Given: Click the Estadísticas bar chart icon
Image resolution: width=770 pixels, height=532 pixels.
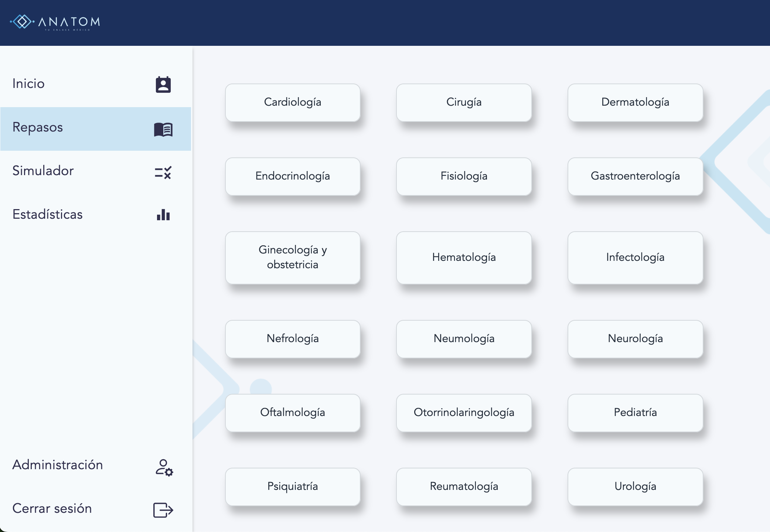Looking at the screenshot, I should click(163, 215).
